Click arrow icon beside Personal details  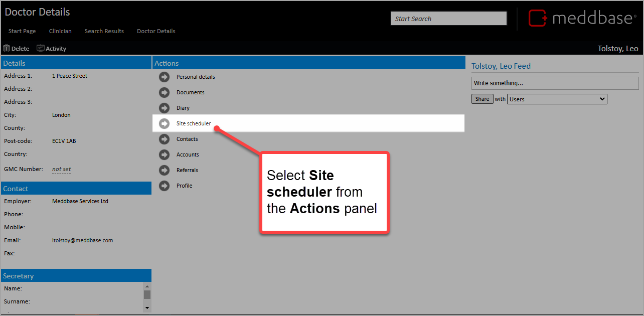pos(165,77)
